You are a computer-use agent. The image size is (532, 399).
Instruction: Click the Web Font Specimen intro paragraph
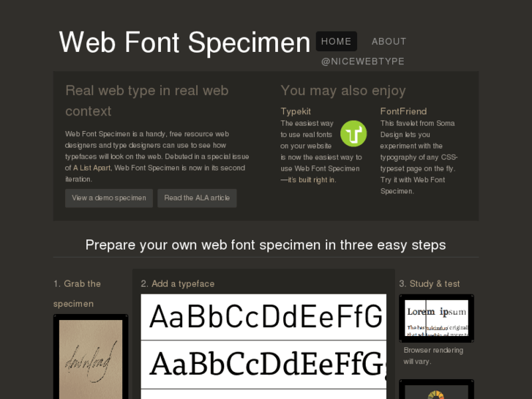point(157,157)
